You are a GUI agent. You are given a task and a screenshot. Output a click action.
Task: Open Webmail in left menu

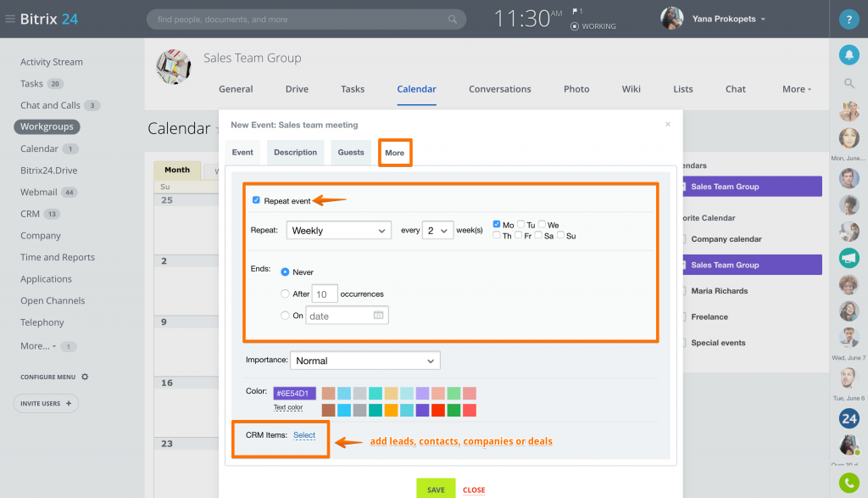(x=39, y=193)
